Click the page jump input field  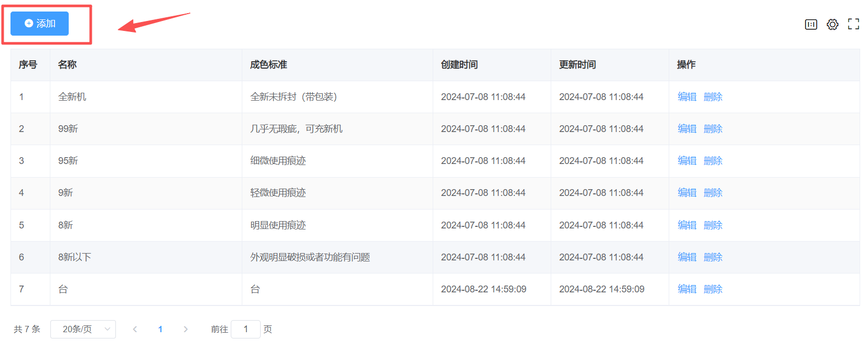tap(245, 329)
